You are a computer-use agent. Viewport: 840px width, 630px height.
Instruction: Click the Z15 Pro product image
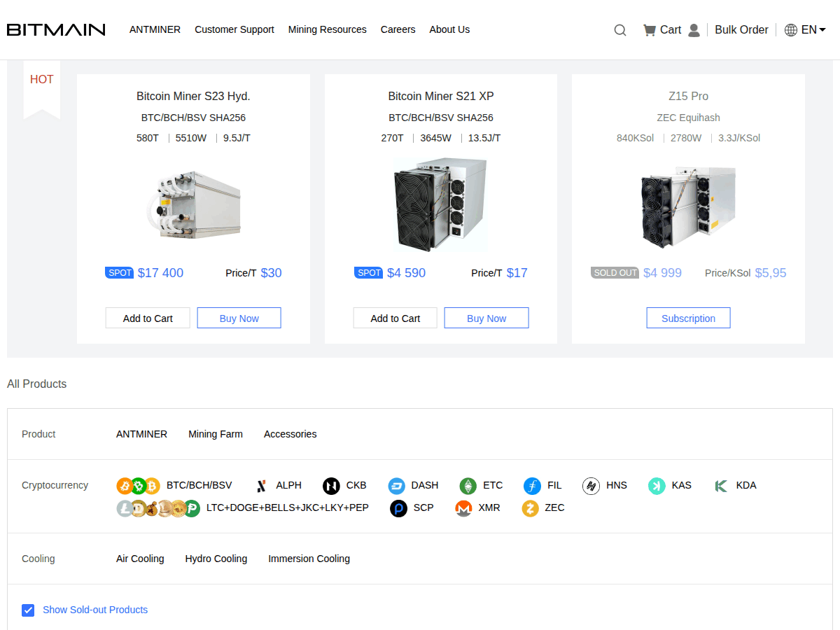tap(688, 205)
